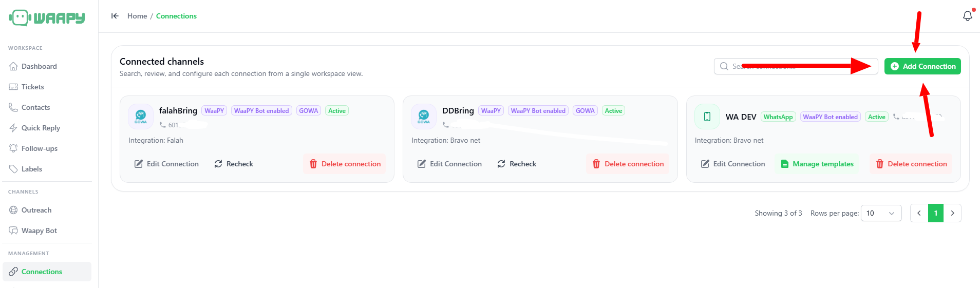
Task: Click the WAAPY logo
Action: pos(47,17)
